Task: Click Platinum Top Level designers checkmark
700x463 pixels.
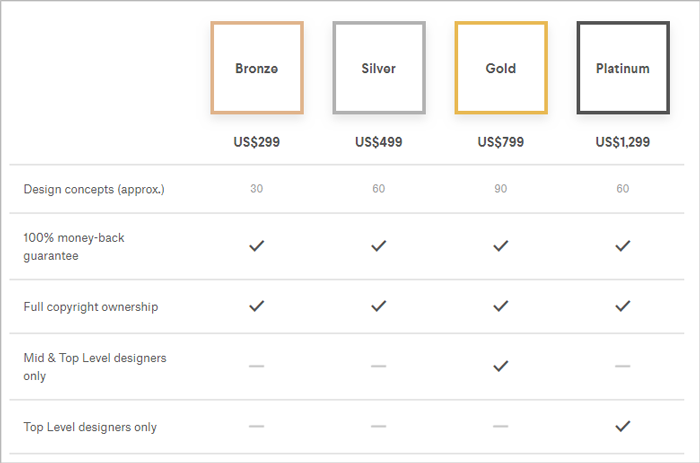Action: (623, 426)
